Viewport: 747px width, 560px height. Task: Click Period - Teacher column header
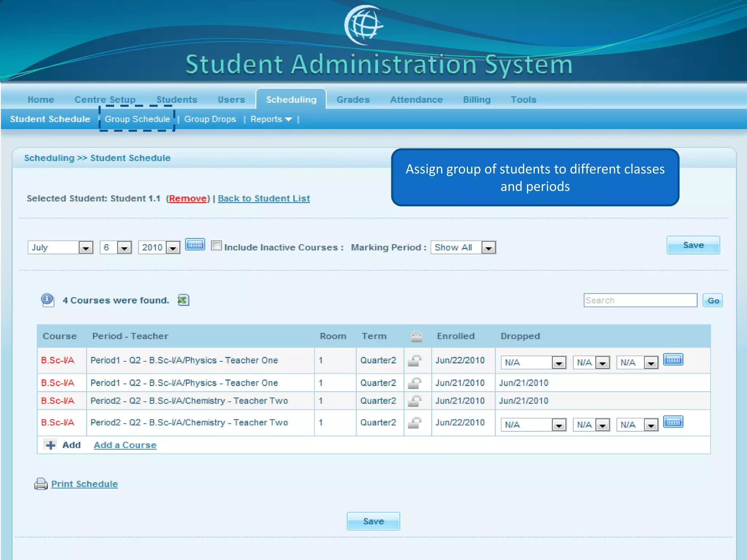click(130, 336)
